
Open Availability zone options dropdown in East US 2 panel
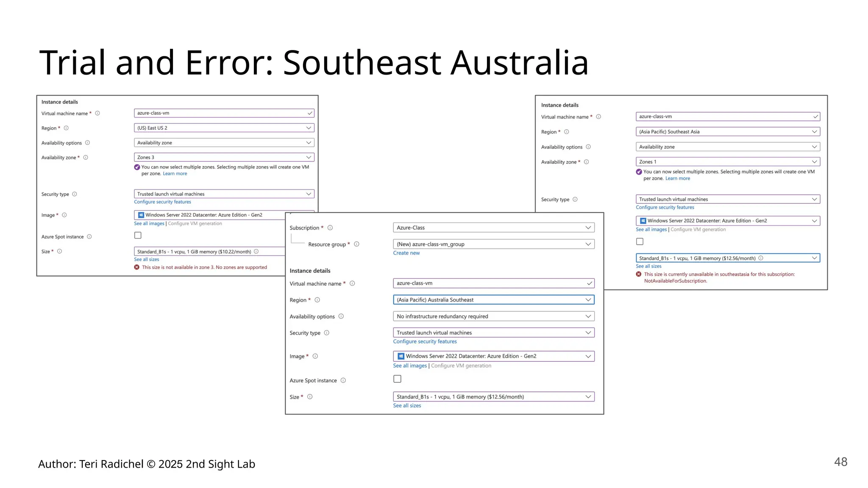(224, 143)
